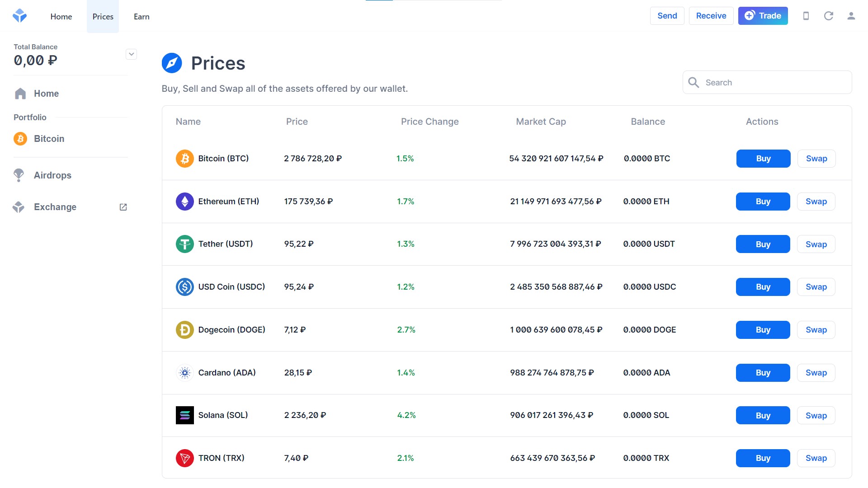
Task: Click Ethereum market cap 21 149 971 693 477,56 ₽
Action: [x=556, y=202]
